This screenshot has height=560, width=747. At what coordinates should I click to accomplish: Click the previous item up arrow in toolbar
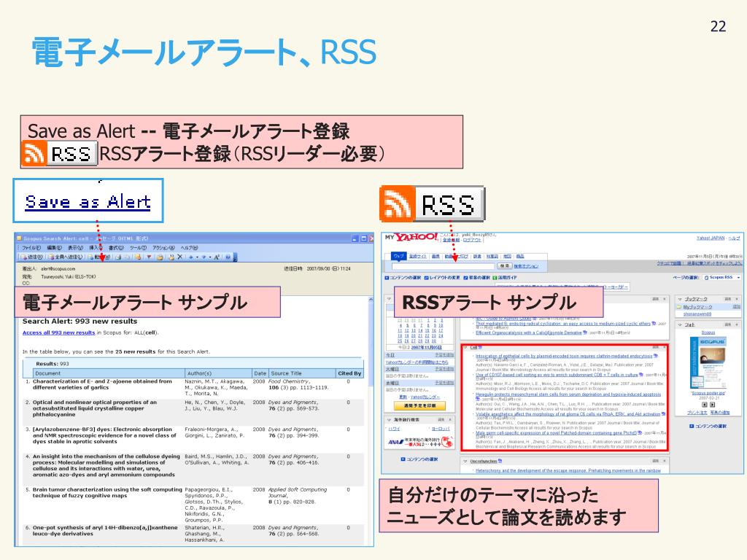pyautogui.click(x=191, y=257)
